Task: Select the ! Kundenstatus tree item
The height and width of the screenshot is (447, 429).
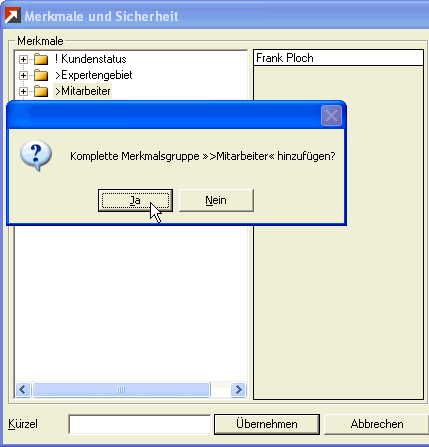Action: [x=91, y=59]
